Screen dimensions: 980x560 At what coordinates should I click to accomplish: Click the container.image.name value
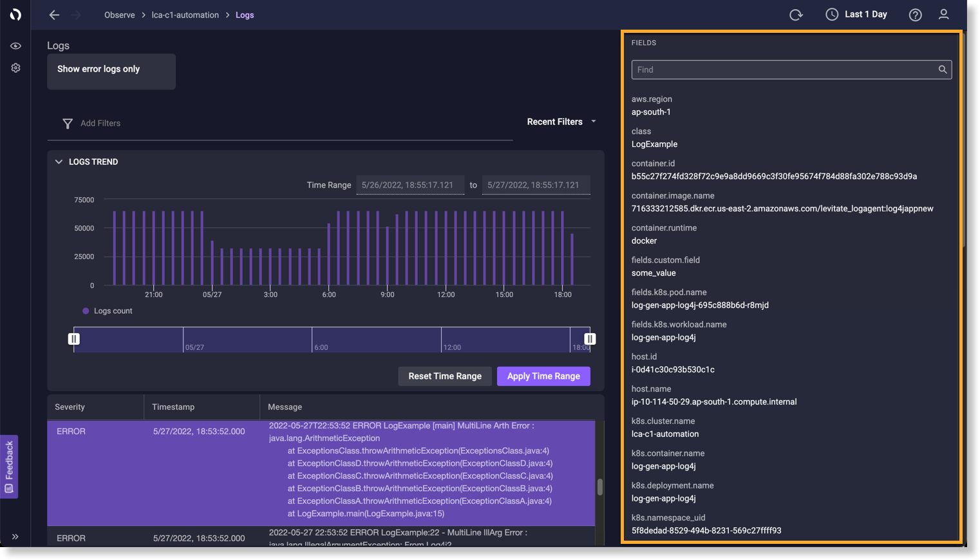782,209
